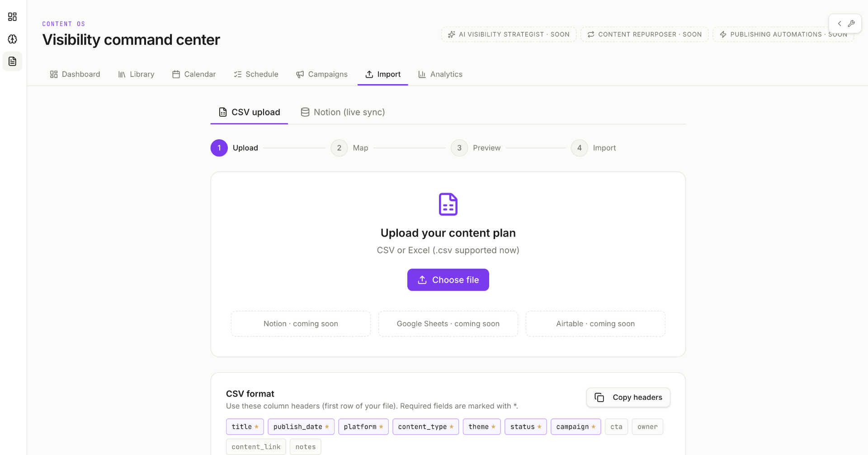
Task: Click the Airtable coming soon box
Action: tap(595, 324)
